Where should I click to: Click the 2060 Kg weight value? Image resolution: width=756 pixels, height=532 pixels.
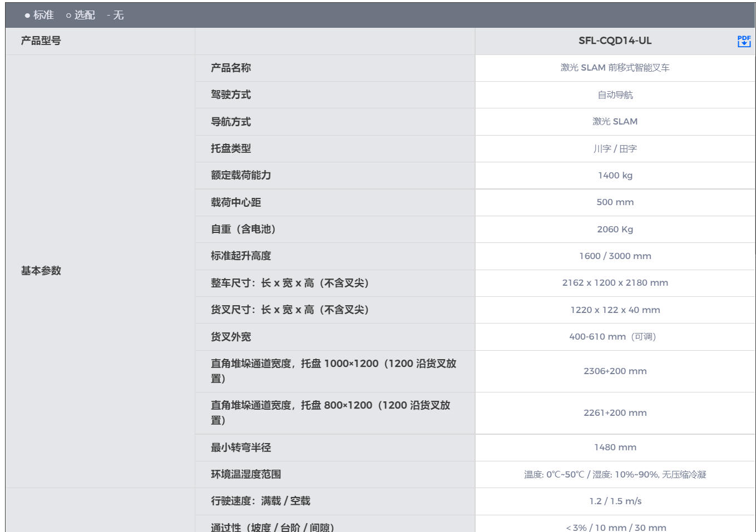point(615,229)
